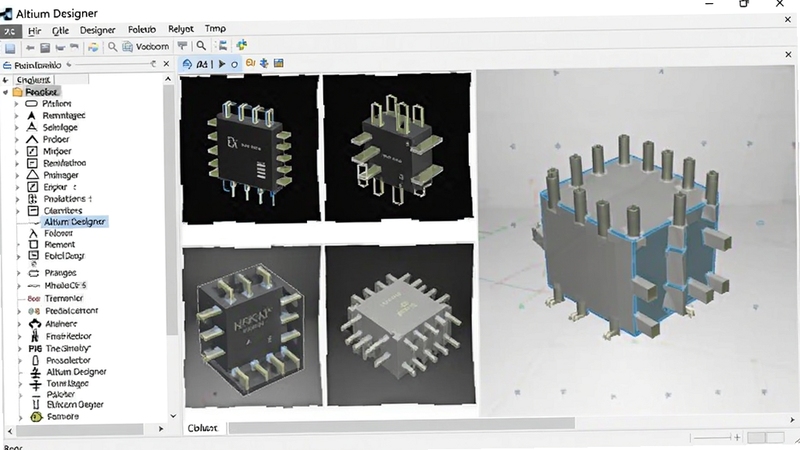800x450 pixels.
Task: Open the Qtle menu
Action: [60, 31]
